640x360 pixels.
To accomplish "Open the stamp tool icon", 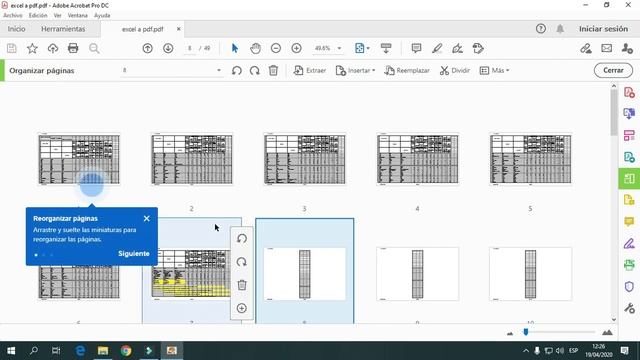I will click(x=478, y=48).
